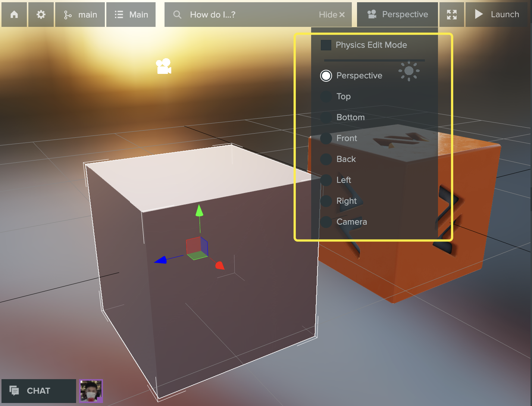Open the CHAT panel
This screenshot has height=406, width=532.
[38, 391]
